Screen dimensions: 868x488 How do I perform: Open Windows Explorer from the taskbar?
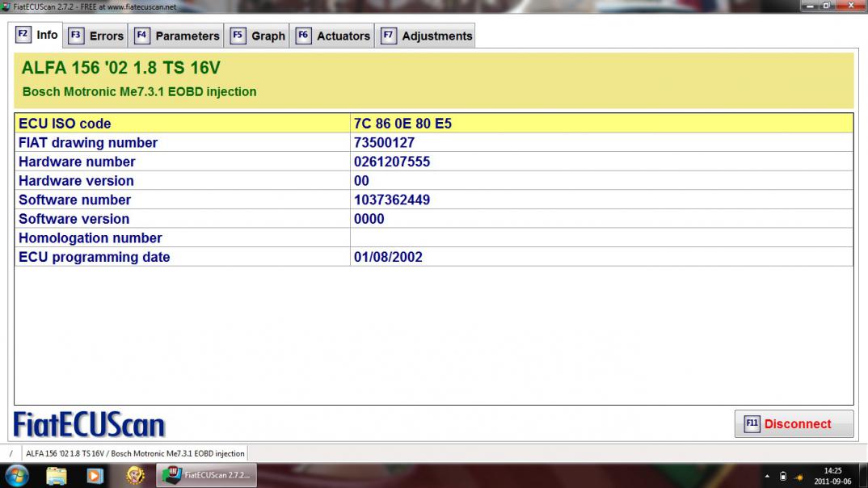[57, 476]
